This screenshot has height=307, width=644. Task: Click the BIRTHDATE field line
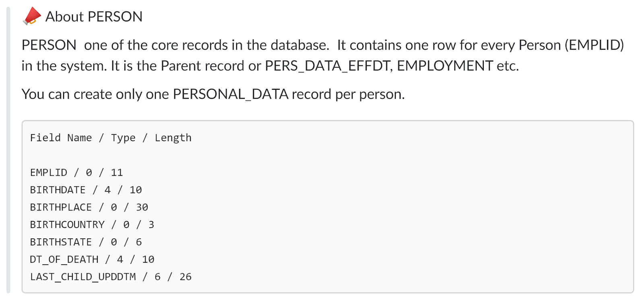tap(86, 190)
